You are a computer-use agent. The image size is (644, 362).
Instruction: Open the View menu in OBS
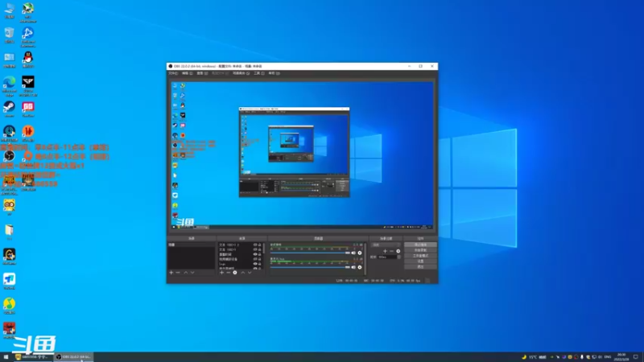(202, 73)
